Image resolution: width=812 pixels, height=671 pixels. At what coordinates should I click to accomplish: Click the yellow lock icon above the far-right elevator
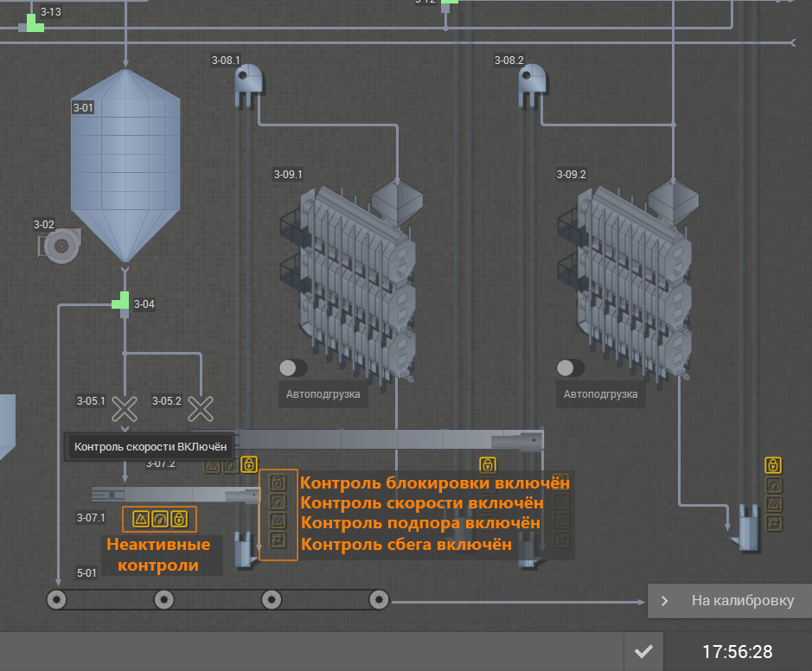773,465
